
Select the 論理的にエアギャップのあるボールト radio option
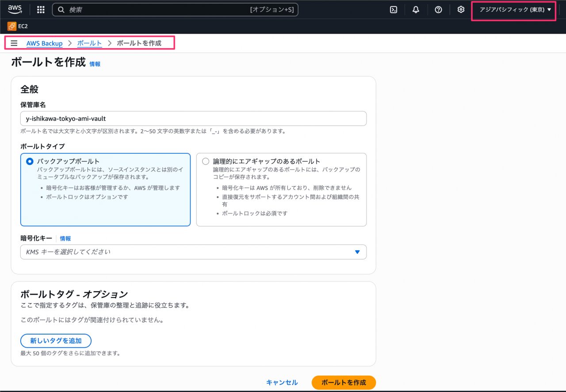(206, 161)
